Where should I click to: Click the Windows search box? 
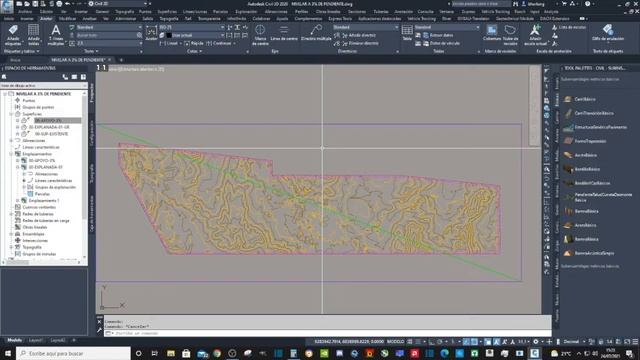(x=73, y=353)
